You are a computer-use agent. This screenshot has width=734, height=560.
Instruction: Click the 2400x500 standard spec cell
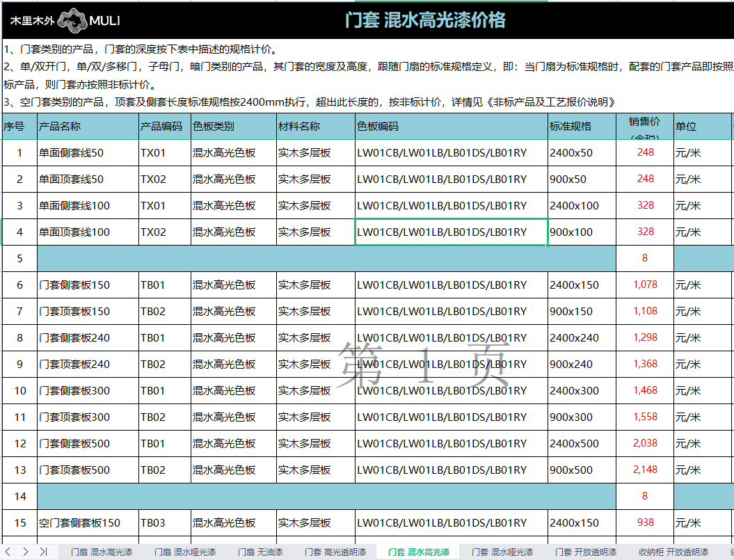point(582,443)
